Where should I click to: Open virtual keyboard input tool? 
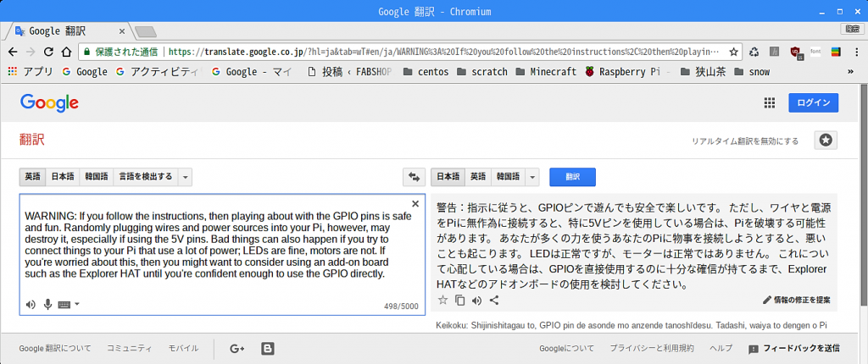click(64, 304)
